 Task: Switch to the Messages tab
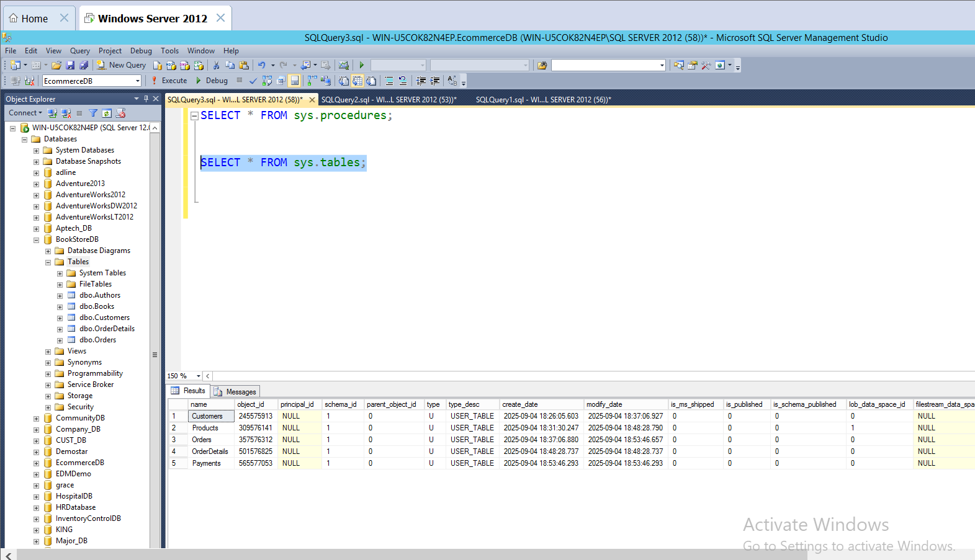coord(235,391)
